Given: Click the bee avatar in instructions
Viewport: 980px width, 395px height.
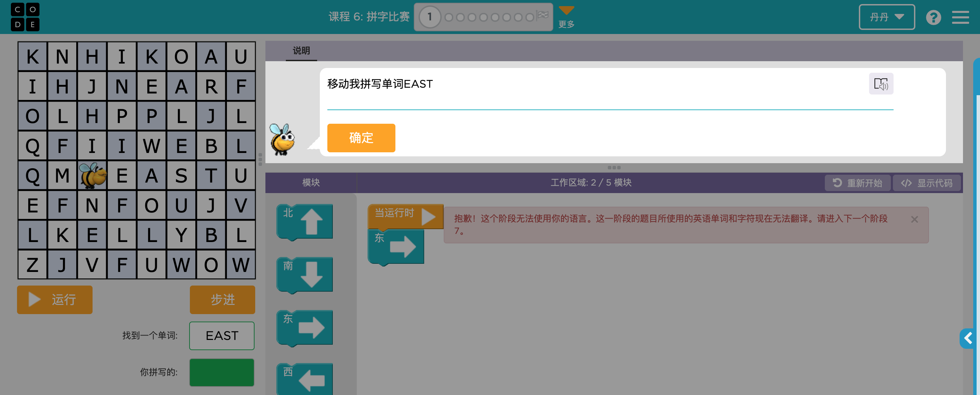Looking at the screenshot, I should click(282, 139).
